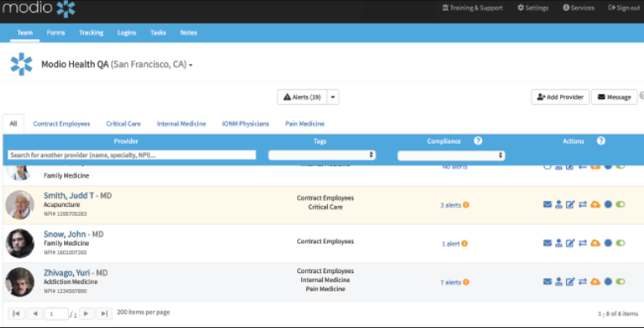Click transfer arrows icon in Smith, Judd T row
This screenshot has height=328, width=644.
[x=583, y=204]
